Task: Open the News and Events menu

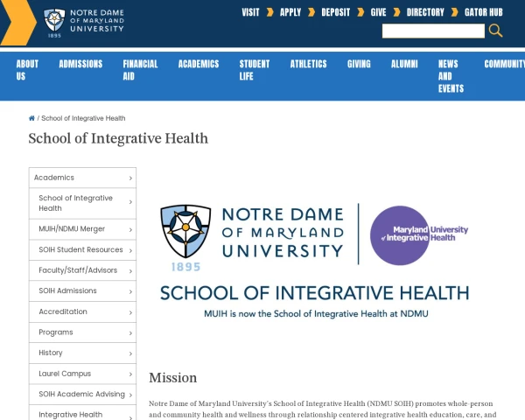Action: click(451, 76)
